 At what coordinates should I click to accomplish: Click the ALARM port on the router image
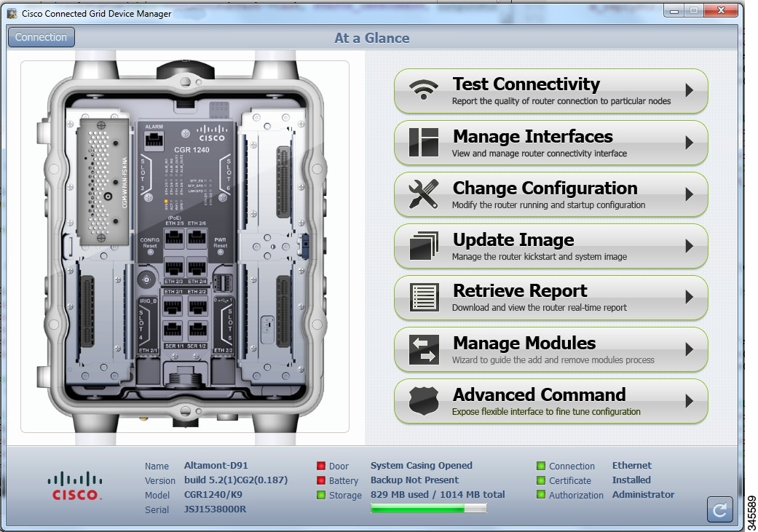click(x=154, y=140)
